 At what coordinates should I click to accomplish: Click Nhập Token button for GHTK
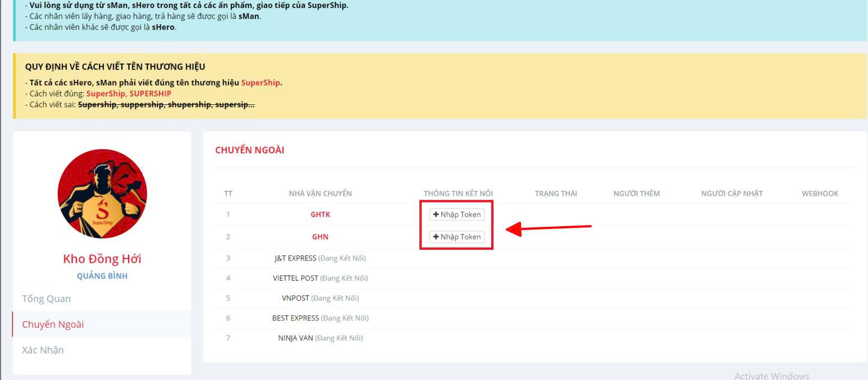point(456,214)
